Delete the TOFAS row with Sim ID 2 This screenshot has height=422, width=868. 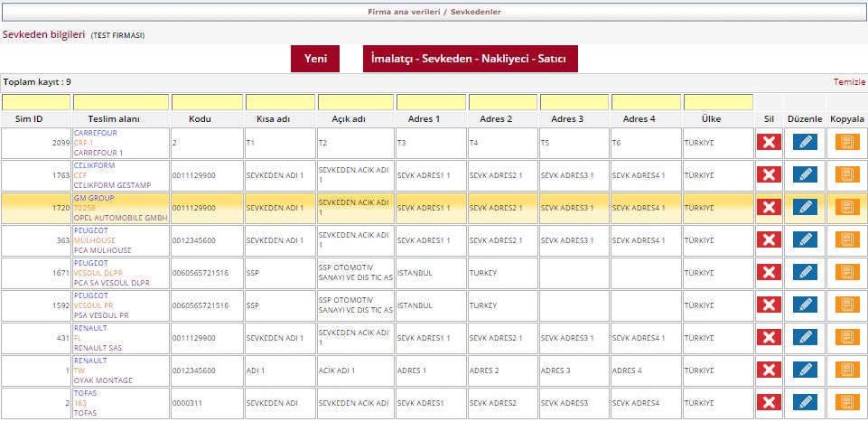tap(769, 402)
